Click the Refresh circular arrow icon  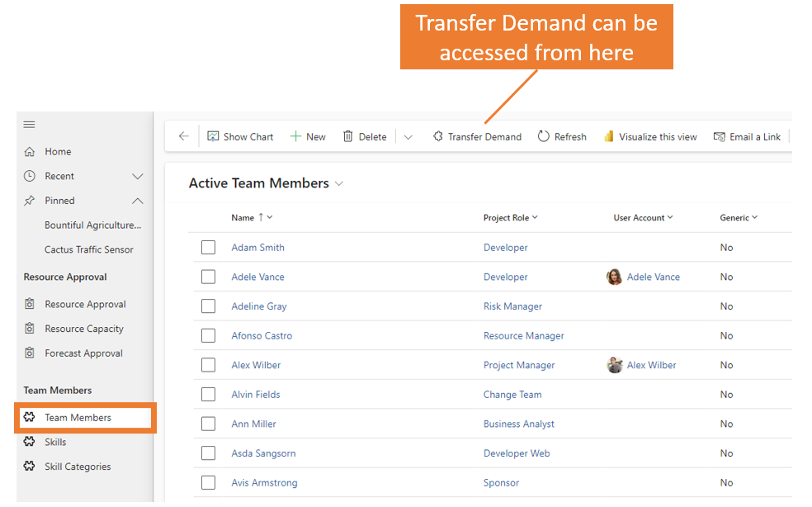coord(543,136)
